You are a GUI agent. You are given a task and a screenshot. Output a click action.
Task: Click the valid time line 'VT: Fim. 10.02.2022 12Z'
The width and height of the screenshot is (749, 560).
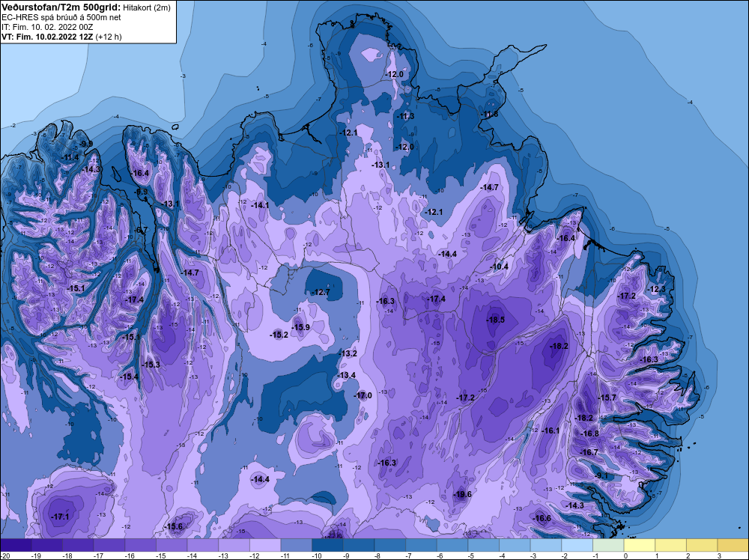48,37
